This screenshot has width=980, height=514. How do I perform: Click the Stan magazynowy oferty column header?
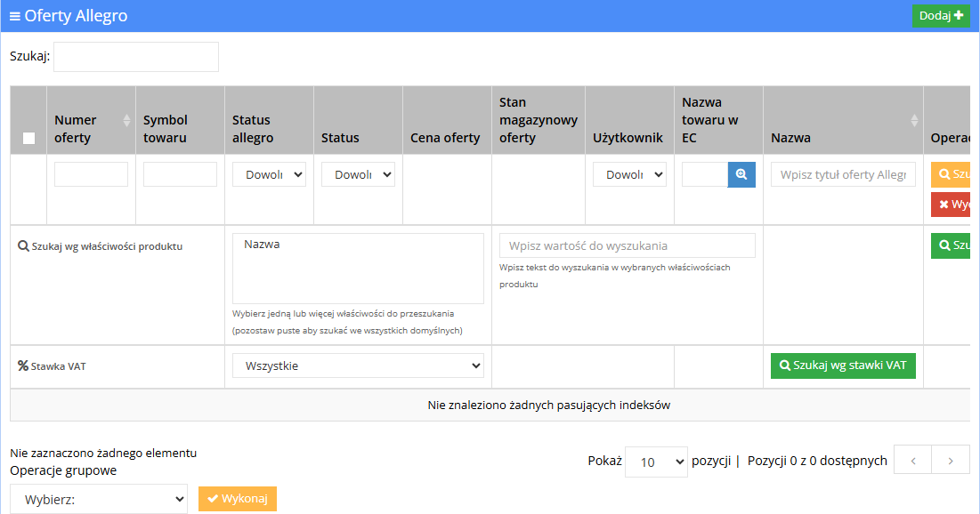(x=539, y=120)
